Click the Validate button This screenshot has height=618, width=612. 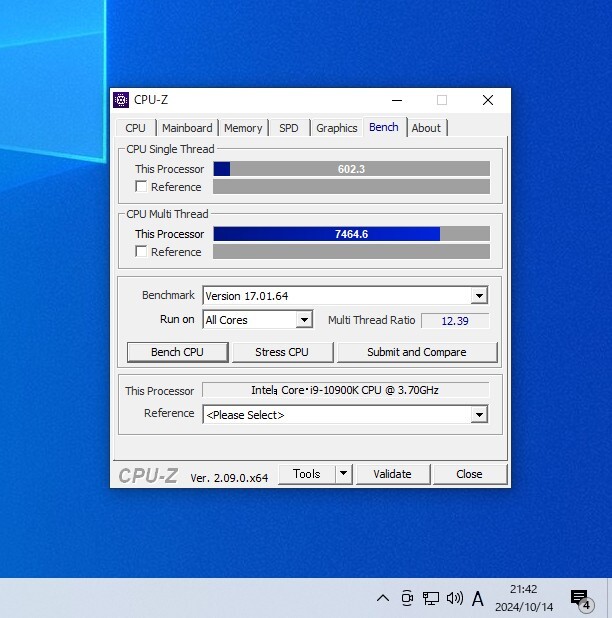[x=392, y=474]
